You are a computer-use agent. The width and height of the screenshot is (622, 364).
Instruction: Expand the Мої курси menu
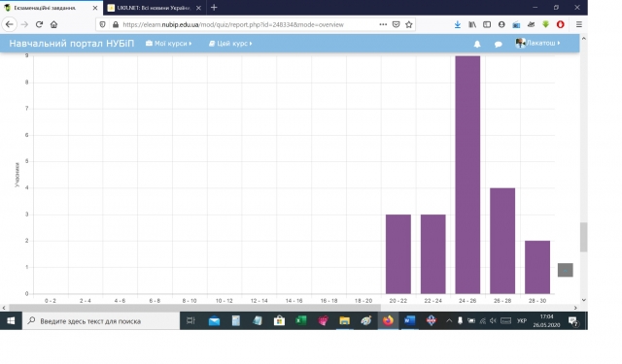[168, 43]
